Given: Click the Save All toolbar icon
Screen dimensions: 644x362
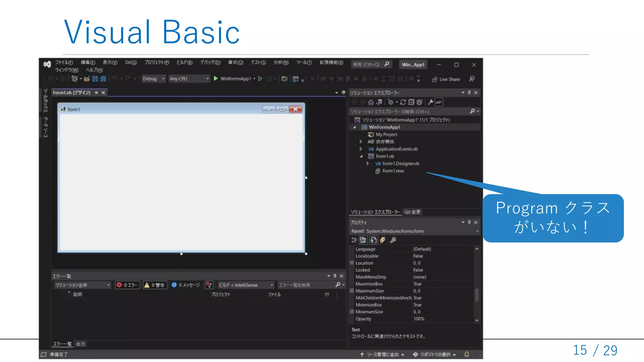Looking at the screenshot, I should [103, 79].
